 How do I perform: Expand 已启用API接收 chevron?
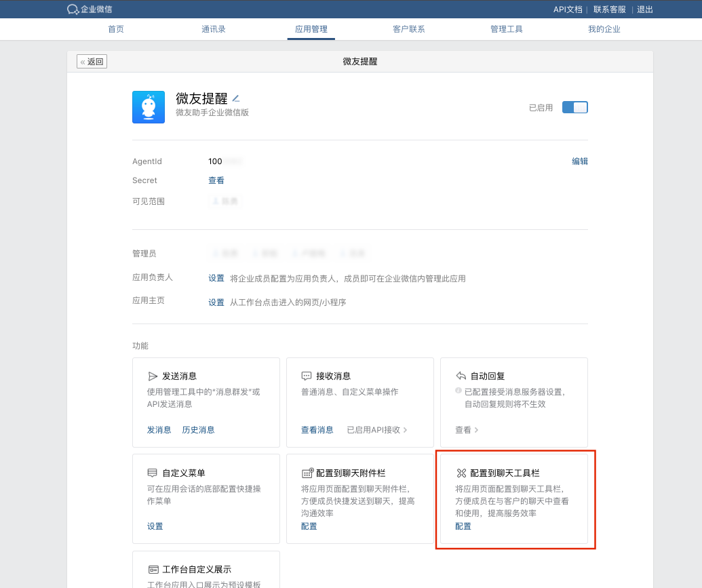tap(405, 430)
